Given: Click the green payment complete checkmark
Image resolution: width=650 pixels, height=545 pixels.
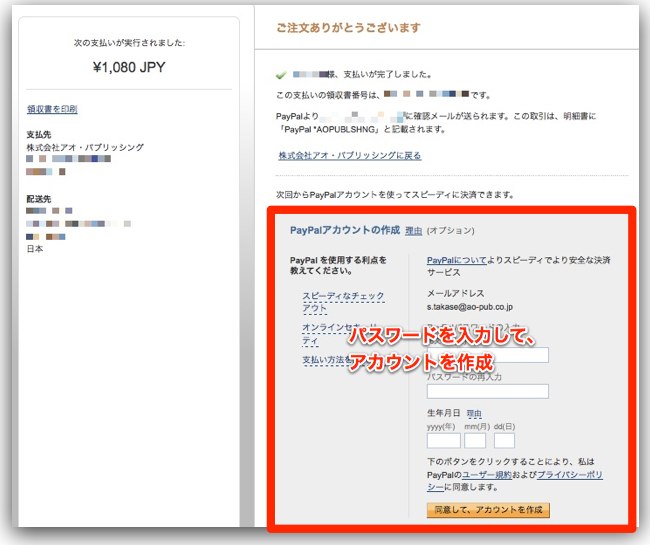Looking at the screenshot, I should (281, 75).
